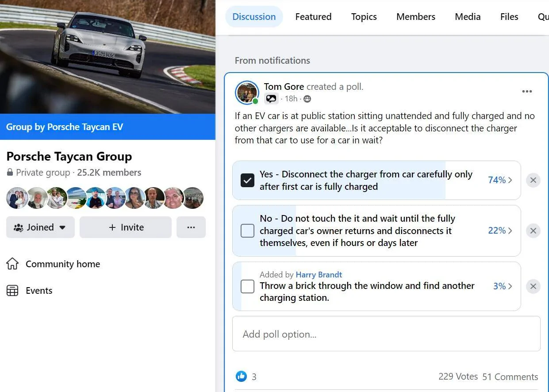
Task: Open the Taycan cover photo
Action: (x=107, y=57)
